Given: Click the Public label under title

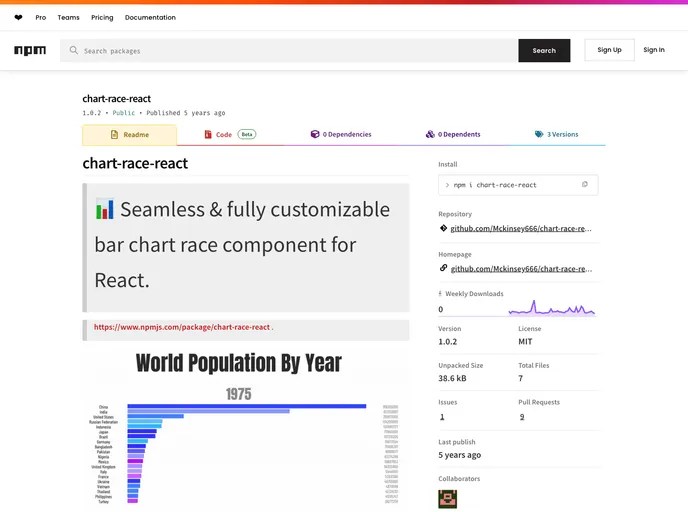Looking at the screenshot, I should pos(124,113).
